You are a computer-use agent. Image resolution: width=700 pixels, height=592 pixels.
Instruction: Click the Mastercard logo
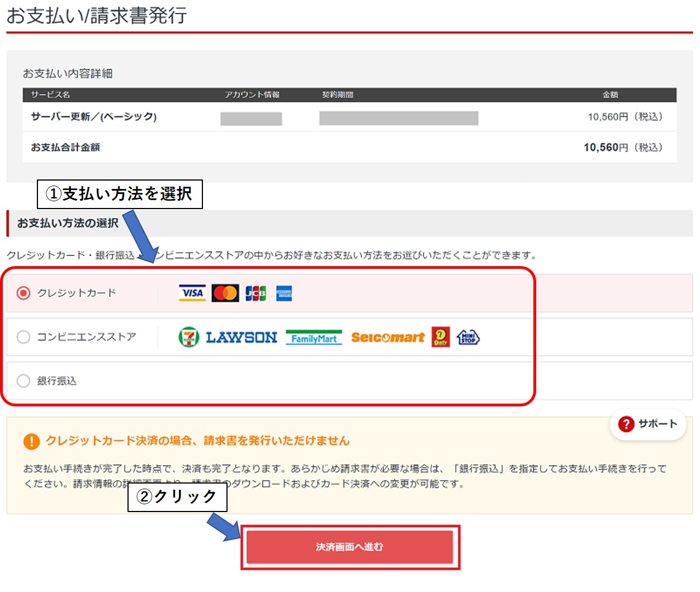(225, 292)
